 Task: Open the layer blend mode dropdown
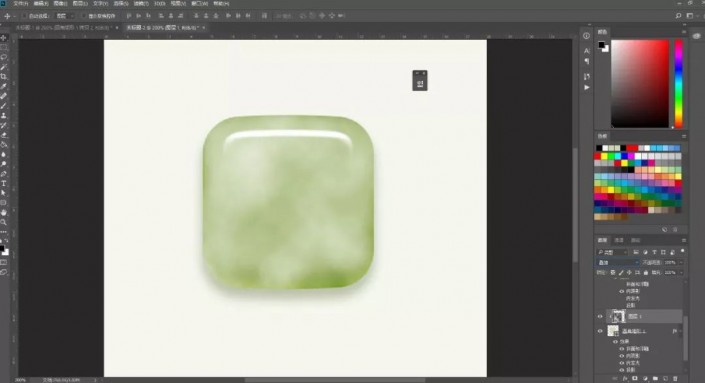coord(618,263)
